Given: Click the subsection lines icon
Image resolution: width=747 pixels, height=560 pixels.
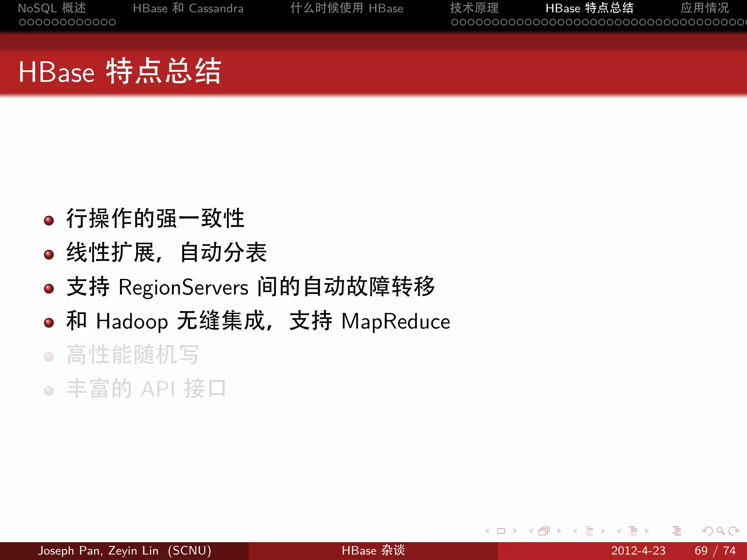Looking at the screenshot, I should (x=589, y=531).
